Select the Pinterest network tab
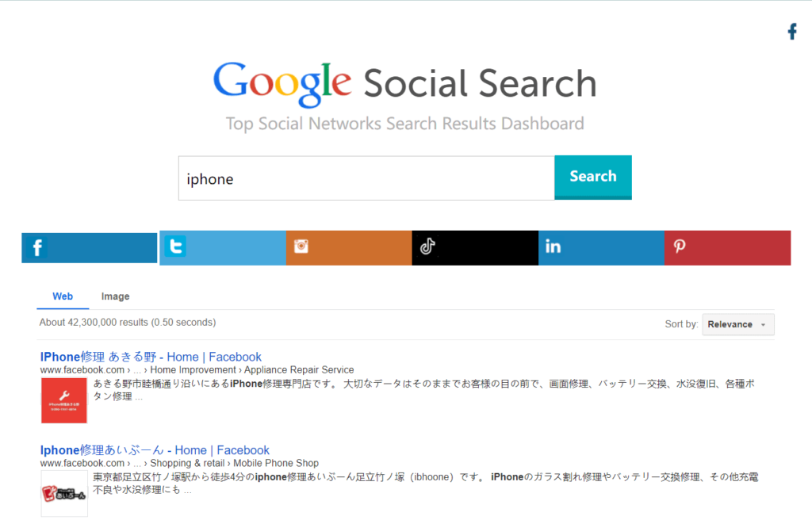Screen dimensions: 812x520 tap(728, 247)
